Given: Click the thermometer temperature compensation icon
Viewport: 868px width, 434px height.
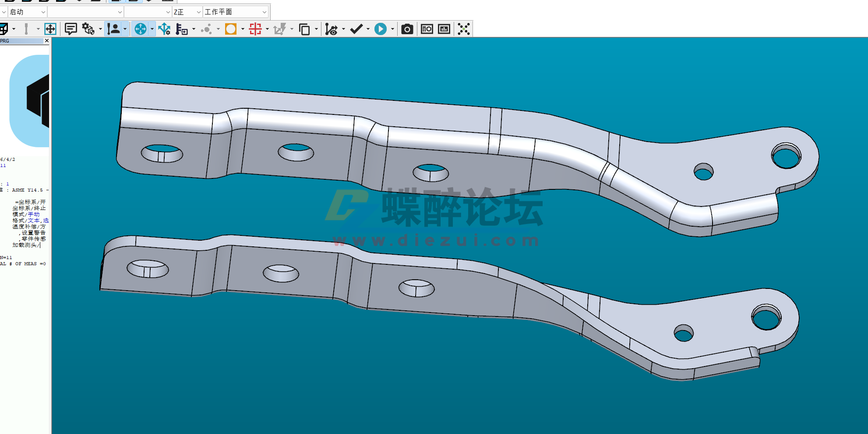Looking at the screenshot, I should coord(181,29).
